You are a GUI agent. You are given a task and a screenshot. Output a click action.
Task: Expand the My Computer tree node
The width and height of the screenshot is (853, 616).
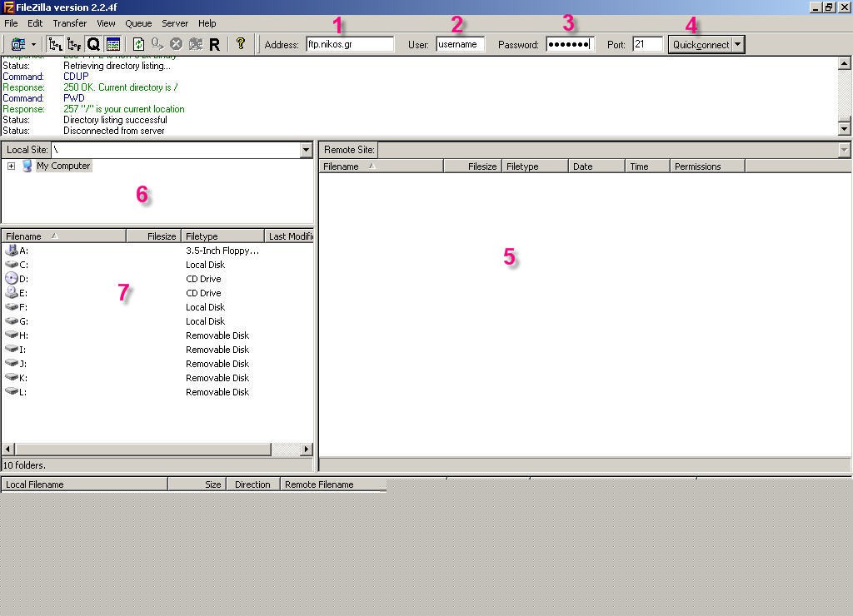[11, 166]
